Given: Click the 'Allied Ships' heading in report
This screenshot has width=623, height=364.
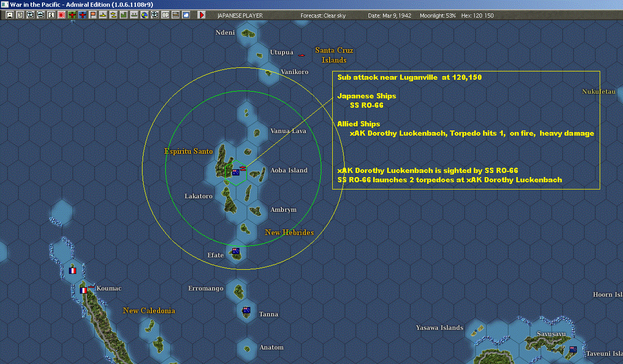Looking at the screenshot, I should [x=359, y=124].
